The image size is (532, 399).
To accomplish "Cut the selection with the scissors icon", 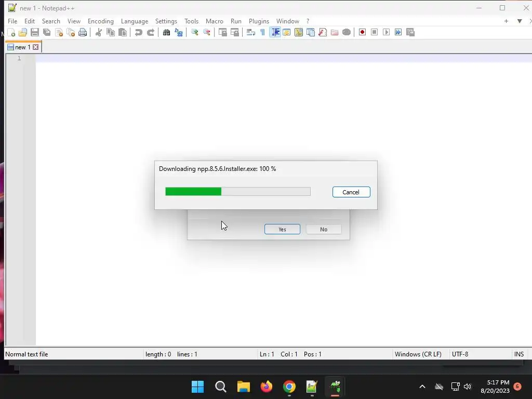I will tap(99, 33).
